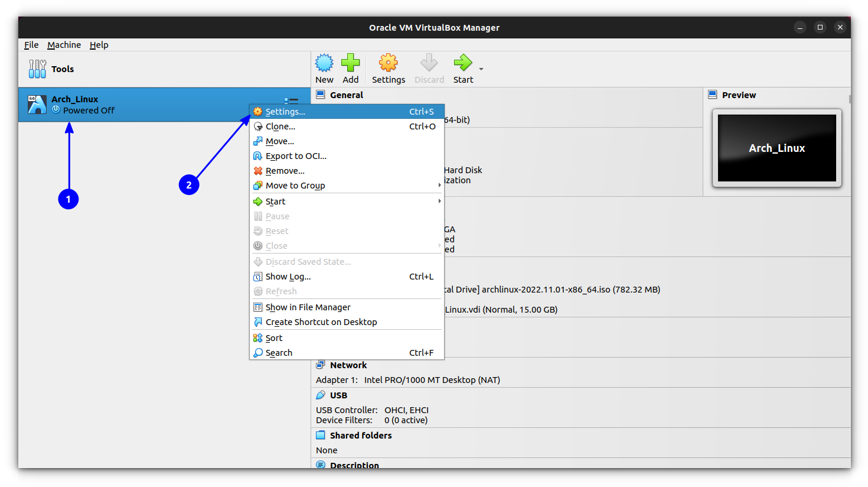Click the Intel PRO/1000 MT Desktop (NAT) text

tap(432, 380)
